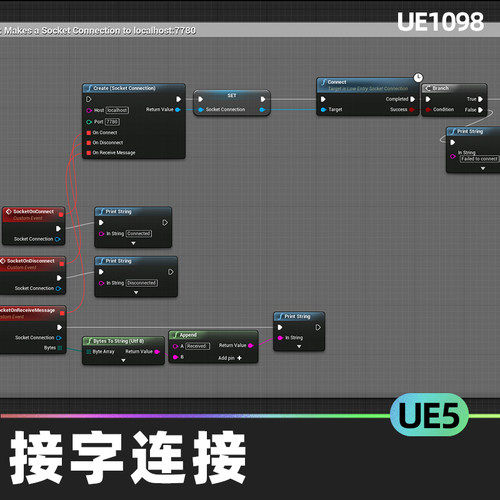Click Socket Connection pin on SocketOnDisconnect event

click(x=58, y=289)
